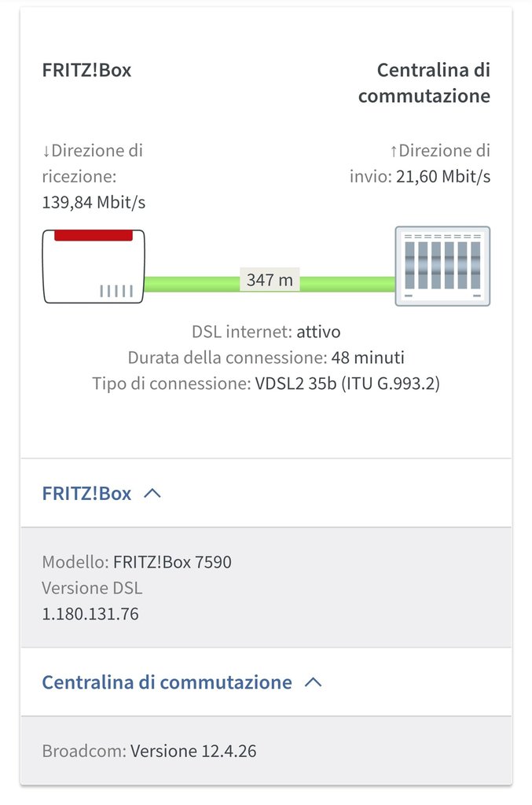Click the 347 m line length label
This screenshot has width=532, height=805.
tap(270, 280)
